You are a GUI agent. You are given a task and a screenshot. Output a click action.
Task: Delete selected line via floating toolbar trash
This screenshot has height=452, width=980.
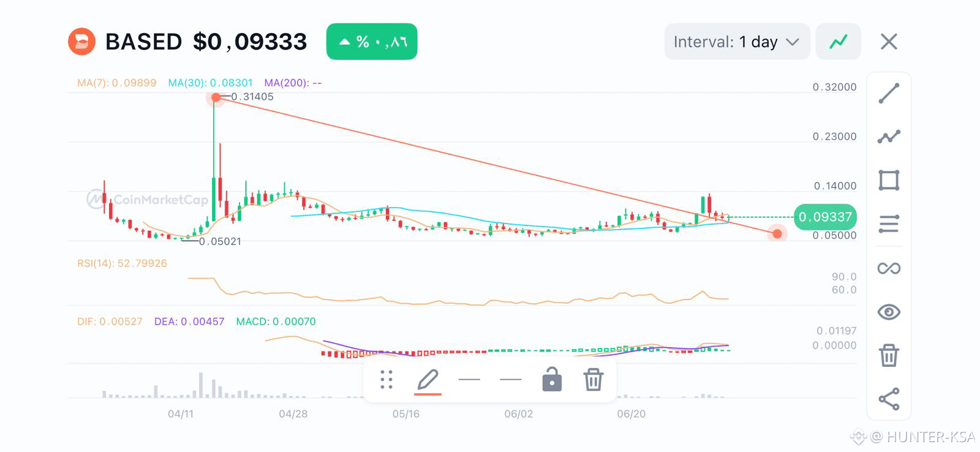(593, 380)
